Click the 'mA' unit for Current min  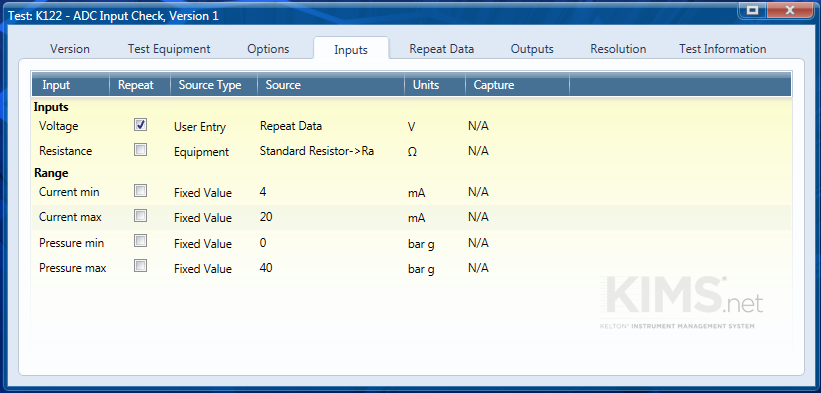point(416,193)
